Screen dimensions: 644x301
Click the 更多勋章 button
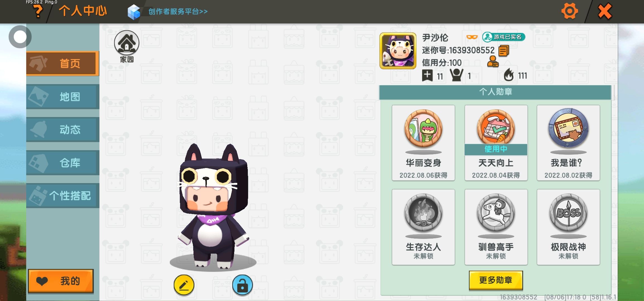pyautogui.click(x=496, y=280)
